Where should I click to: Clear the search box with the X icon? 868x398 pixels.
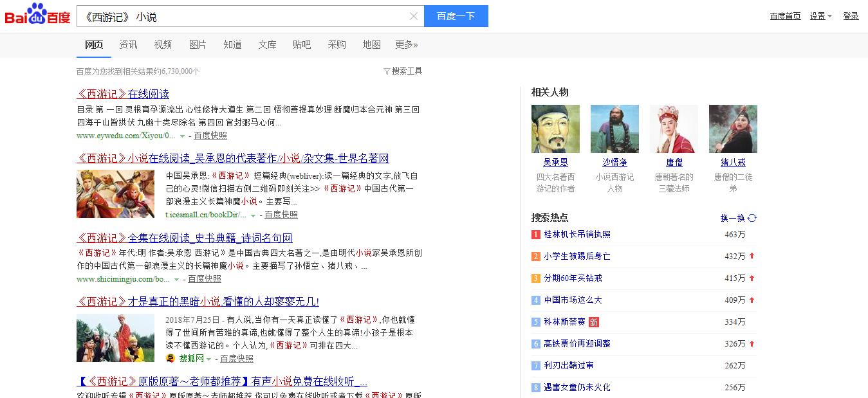coord(414,16)
